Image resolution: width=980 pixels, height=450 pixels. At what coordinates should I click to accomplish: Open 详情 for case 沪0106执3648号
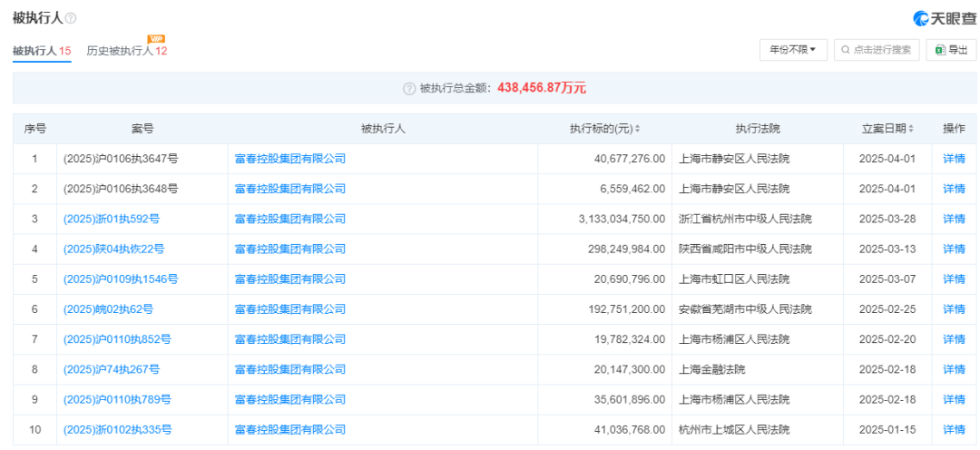click(x=954, y=189)
